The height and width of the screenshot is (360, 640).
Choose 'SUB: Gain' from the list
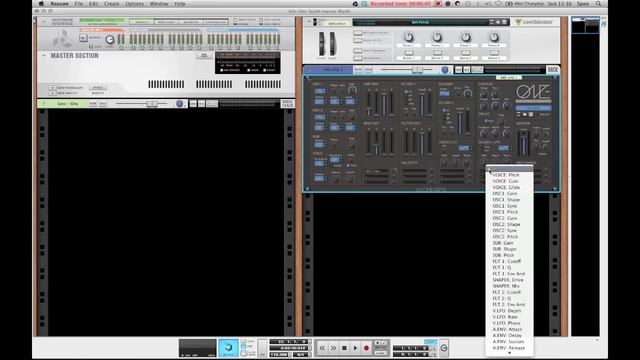click(x=502, y=243)
